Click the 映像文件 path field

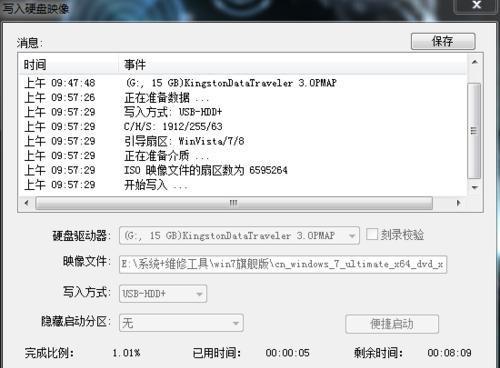click(283, 264)
